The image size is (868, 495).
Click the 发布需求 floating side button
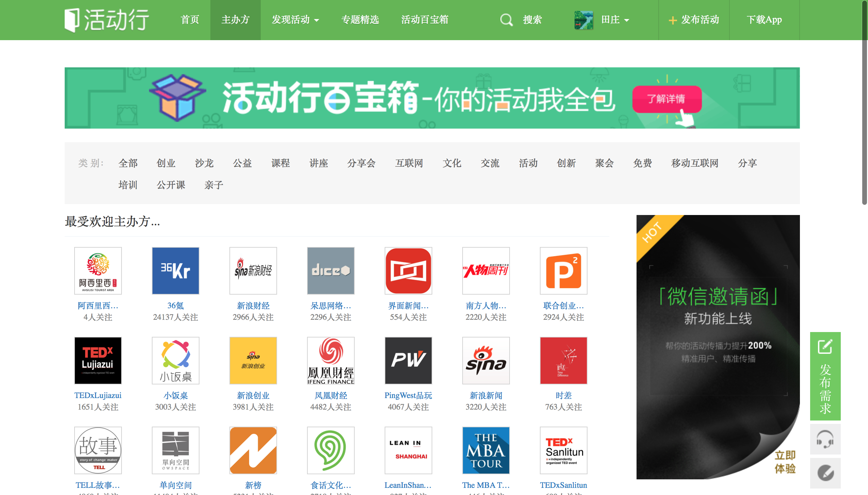click(825, 376)
